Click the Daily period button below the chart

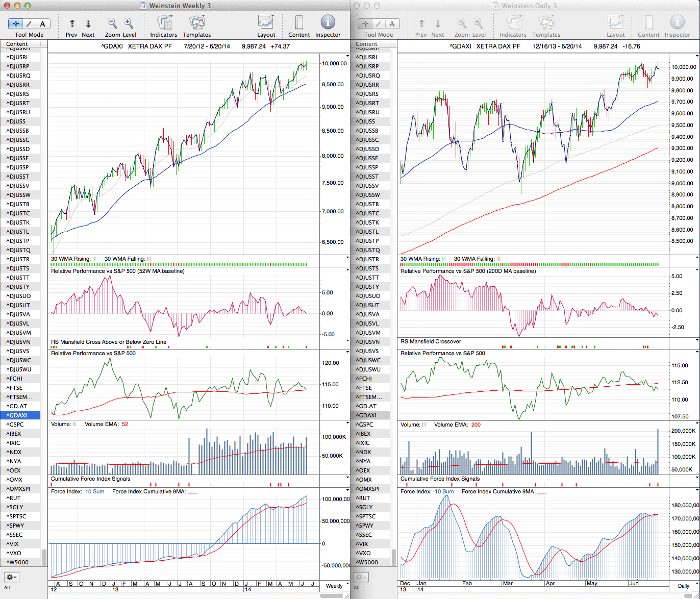(x=683, y=586)
